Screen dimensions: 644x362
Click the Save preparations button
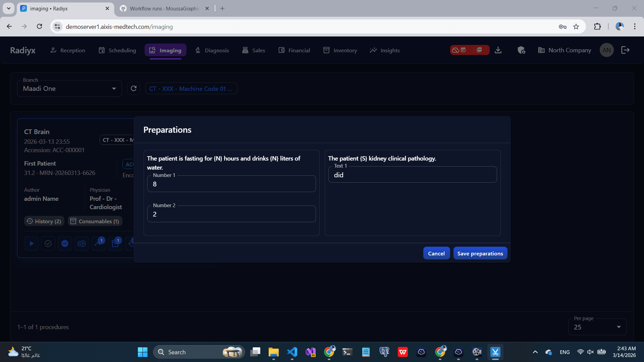pyautogui.click(x=480, y=253)
